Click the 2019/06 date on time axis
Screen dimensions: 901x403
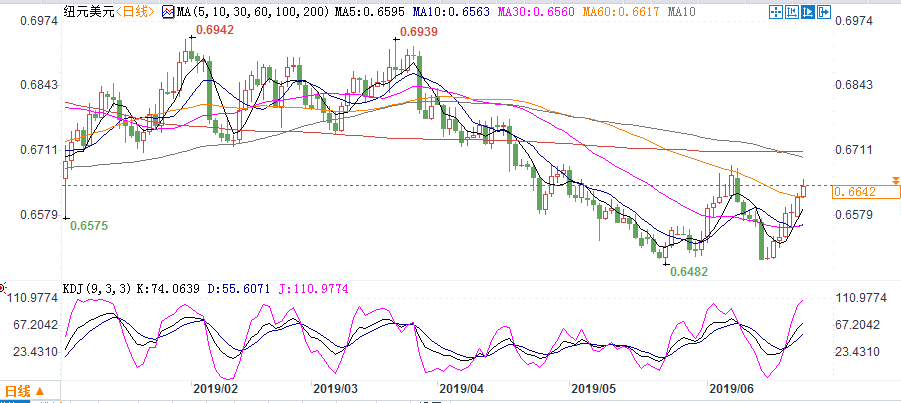[x=728, y=386]
